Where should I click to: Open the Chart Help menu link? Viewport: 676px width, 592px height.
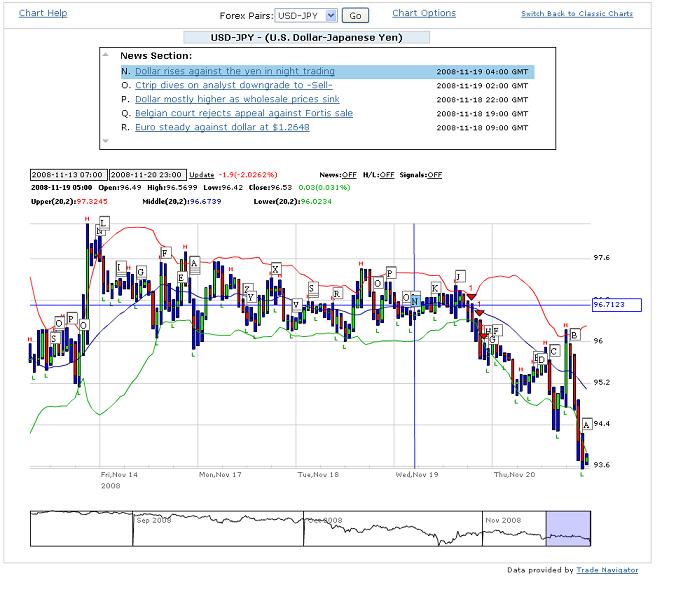coord(43,13)
